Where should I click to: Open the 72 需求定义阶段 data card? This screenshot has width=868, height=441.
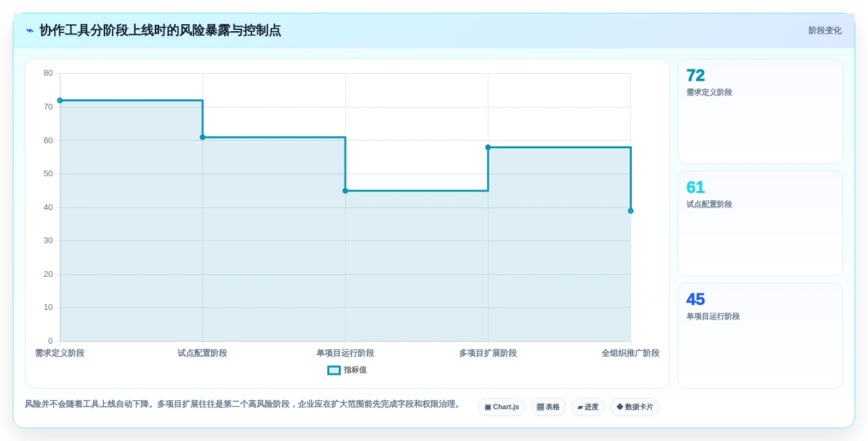760,111
